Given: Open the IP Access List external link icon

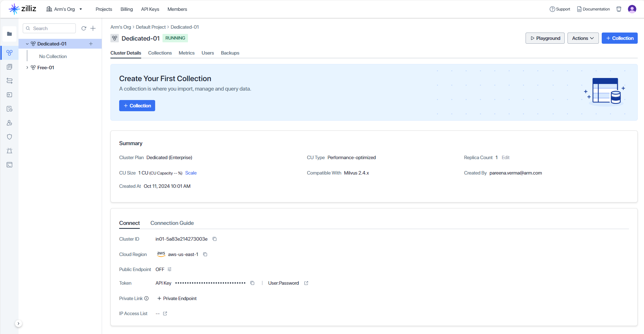Looking at the screenshot, I should coord(165,313).
